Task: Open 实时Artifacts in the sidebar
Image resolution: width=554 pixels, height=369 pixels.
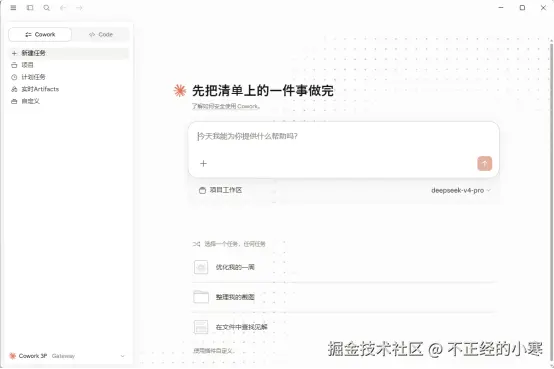Action: point(69,89)
